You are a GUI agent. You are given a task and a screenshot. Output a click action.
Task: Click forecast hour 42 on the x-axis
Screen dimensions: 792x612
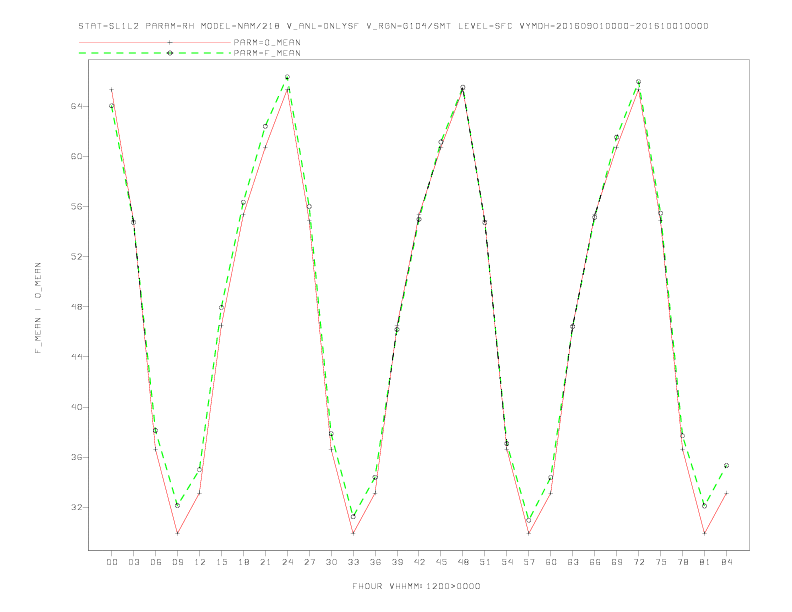419,562
